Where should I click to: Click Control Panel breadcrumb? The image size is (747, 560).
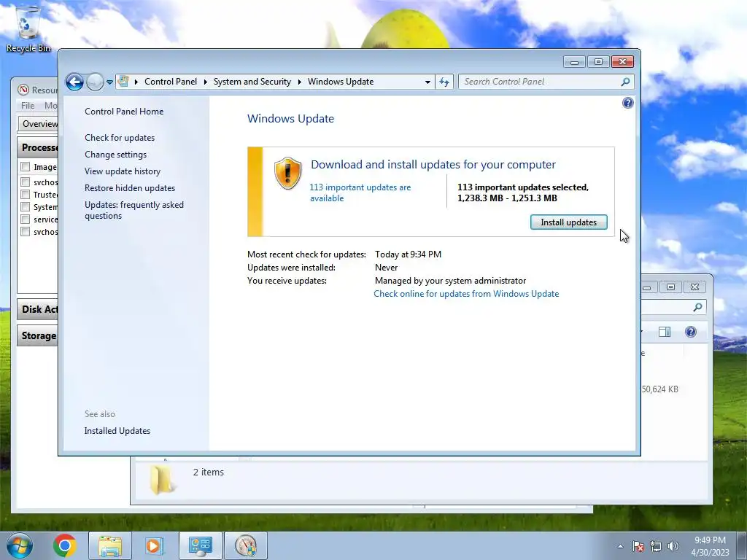pyautogui.click(x=171, y=82)
